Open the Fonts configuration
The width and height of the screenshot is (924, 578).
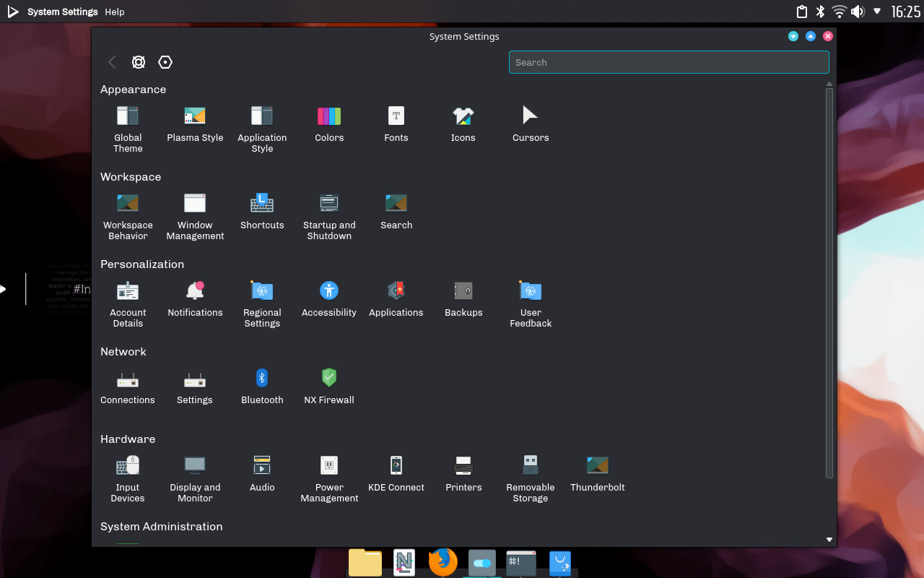click(396, 121)
